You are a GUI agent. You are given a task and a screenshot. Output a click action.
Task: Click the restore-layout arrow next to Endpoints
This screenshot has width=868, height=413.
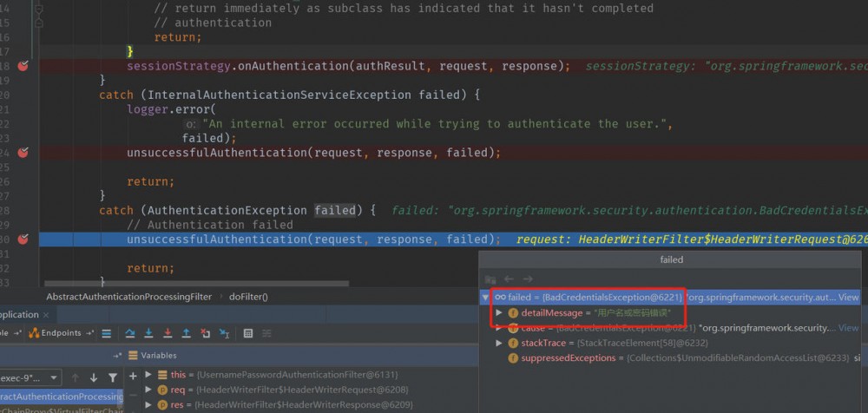89,332
